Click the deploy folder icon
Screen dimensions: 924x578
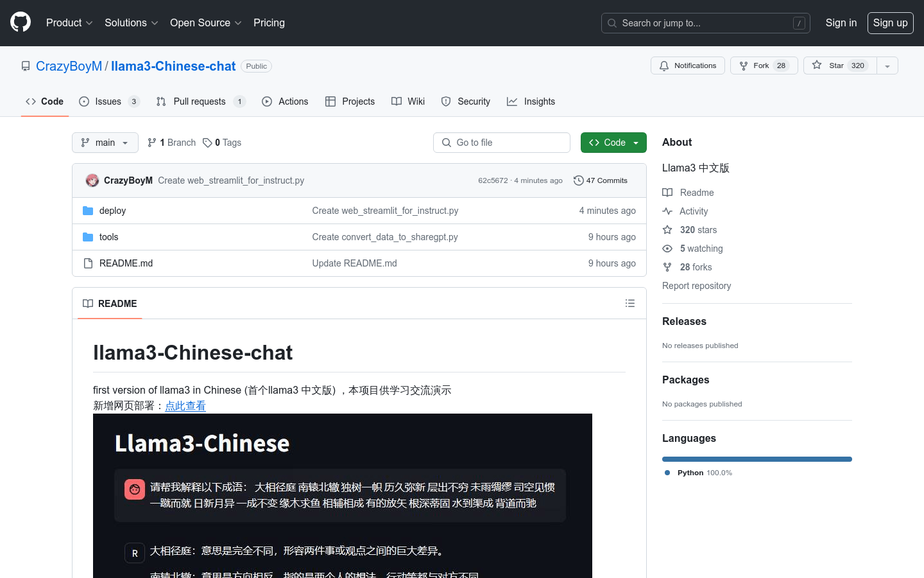[x=88, y=211]
